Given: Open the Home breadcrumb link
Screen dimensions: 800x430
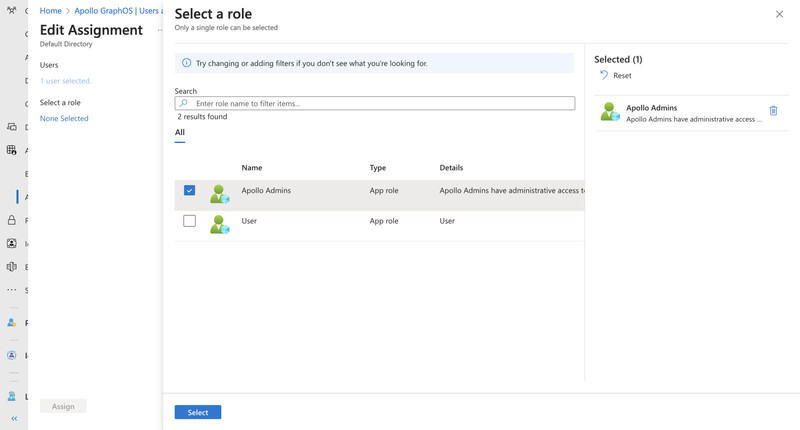Looking at the screenshot, I should click(x=51, y=11).
